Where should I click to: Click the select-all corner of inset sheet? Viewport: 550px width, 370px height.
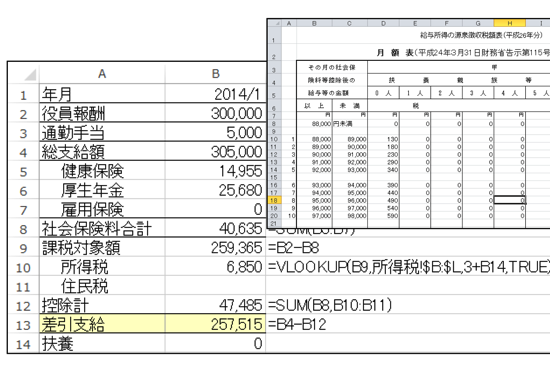pyautogui.click(x=275, y=23)
